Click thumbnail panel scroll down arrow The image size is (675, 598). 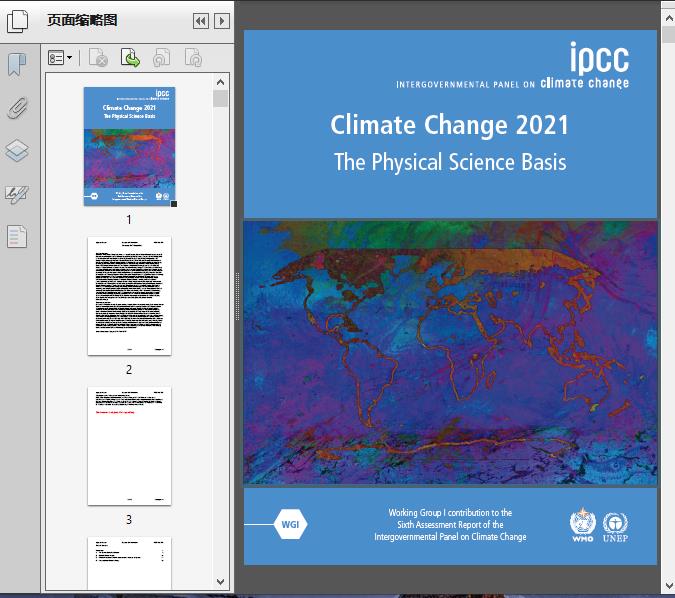pos(220,582)
